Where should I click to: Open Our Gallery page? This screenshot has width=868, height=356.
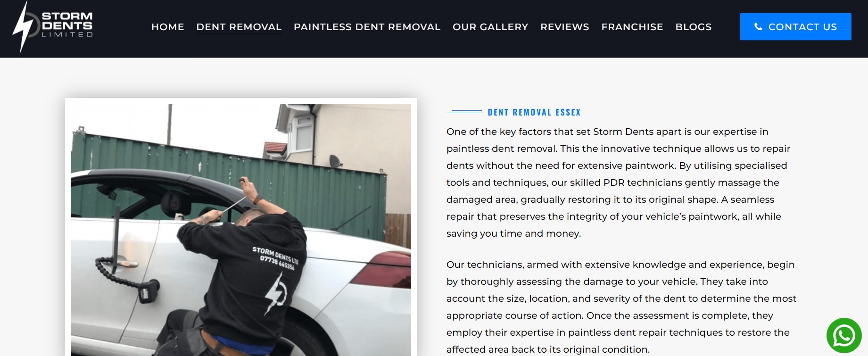(490, 27)
